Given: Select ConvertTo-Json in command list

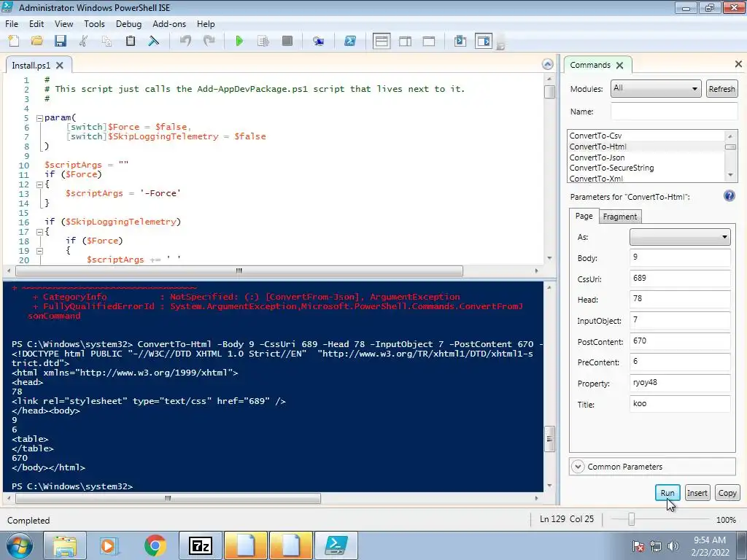Looking at the screenshot, I should 597,157.
